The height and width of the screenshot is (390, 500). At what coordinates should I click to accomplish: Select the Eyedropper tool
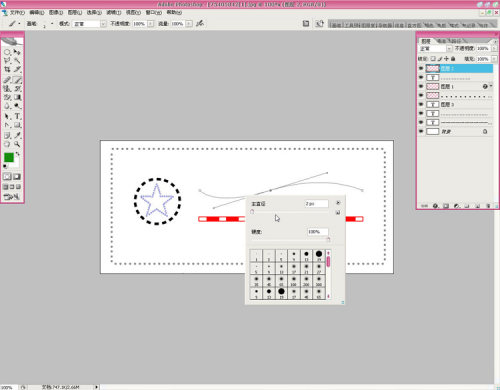tap(17, 135)
